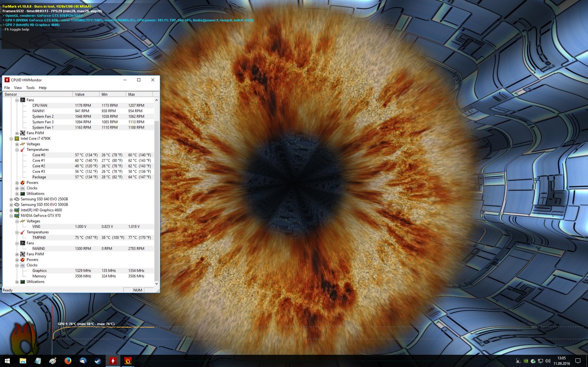Launch Thunderbird from the taskbar

pos(83,361)
